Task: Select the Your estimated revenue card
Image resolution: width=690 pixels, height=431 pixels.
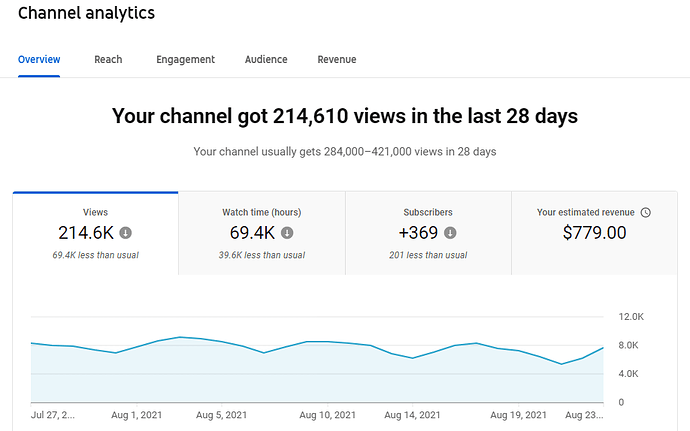Action: [594, 233]
